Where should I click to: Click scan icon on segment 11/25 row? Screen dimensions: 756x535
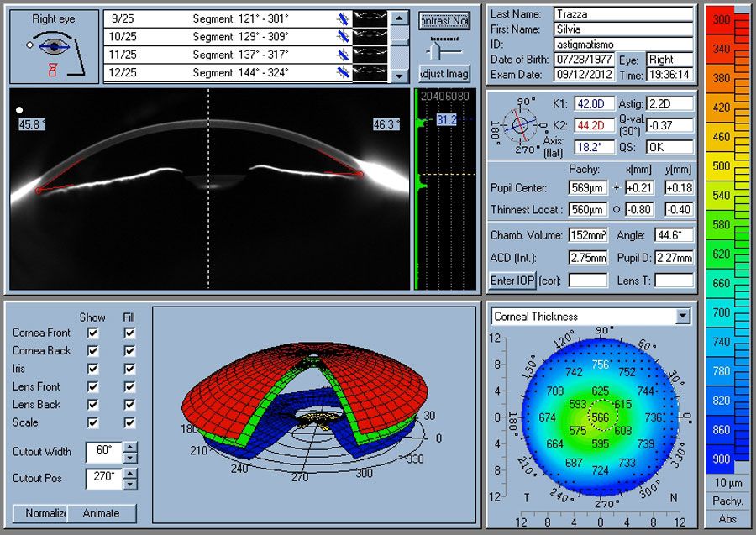pyautogui.click(x=341, y=55)
